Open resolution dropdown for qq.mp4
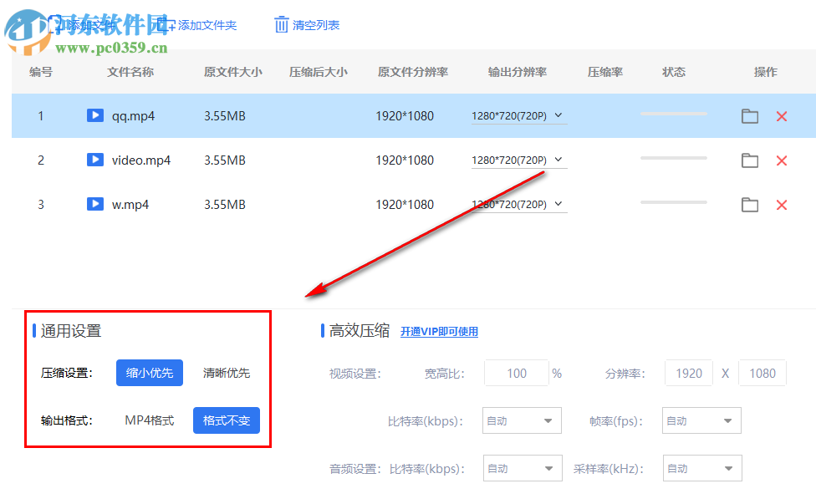 [x=517, y=115]
